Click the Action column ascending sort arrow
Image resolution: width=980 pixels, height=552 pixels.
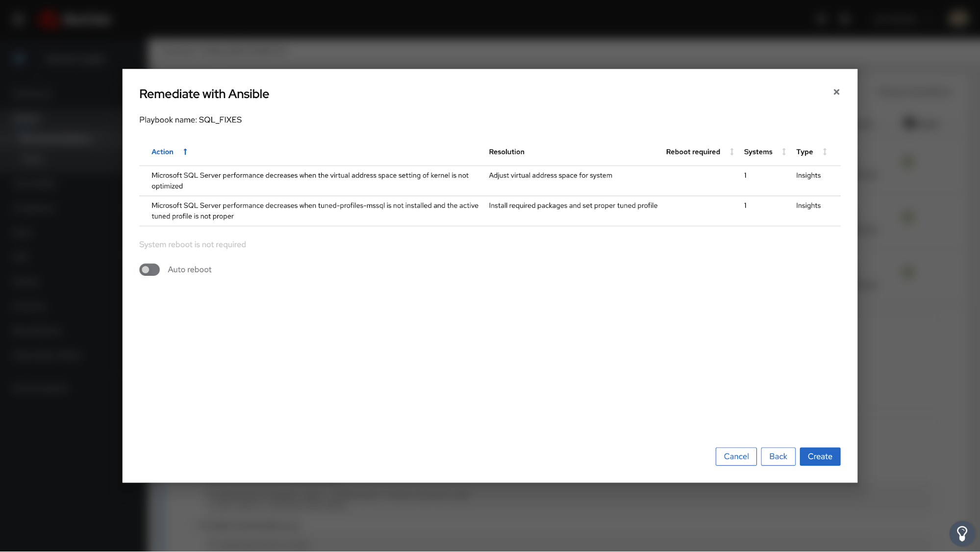pyautogui.click(x=185, y=152)
